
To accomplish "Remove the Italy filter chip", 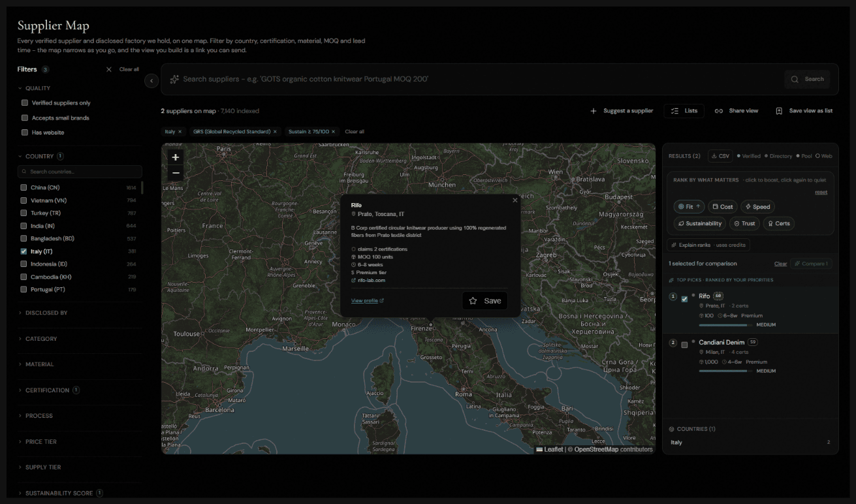I will point(180,132).
